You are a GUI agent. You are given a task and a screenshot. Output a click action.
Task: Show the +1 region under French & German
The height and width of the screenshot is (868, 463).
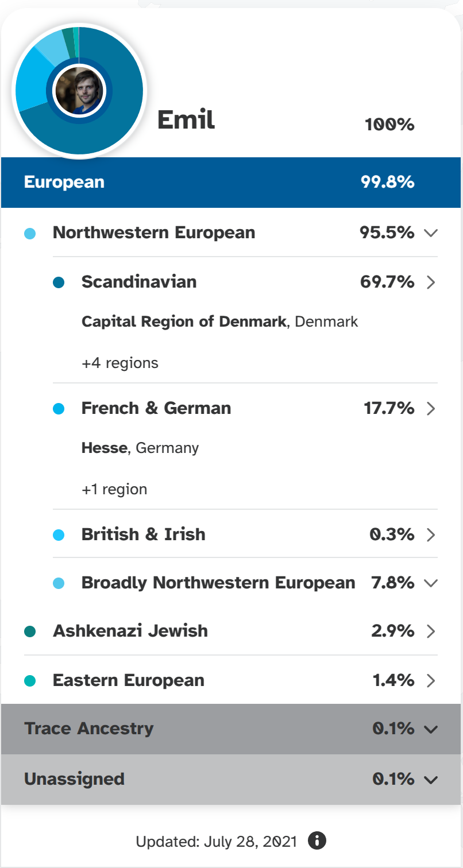point(114,489)
